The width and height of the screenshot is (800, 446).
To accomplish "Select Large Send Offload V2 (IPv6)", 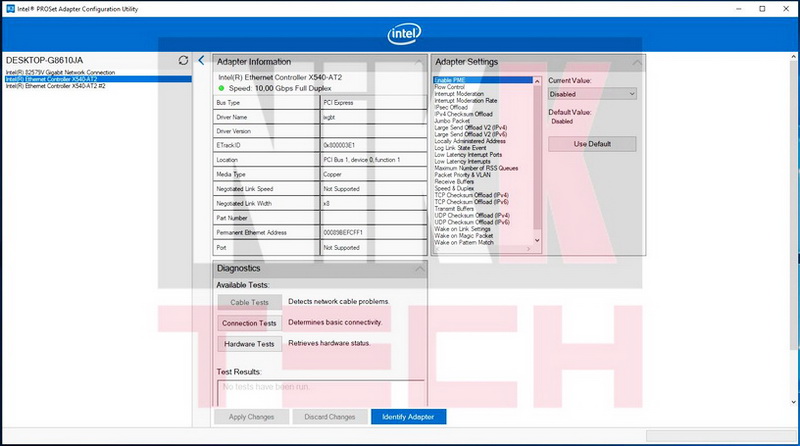I will pos(470,134).
